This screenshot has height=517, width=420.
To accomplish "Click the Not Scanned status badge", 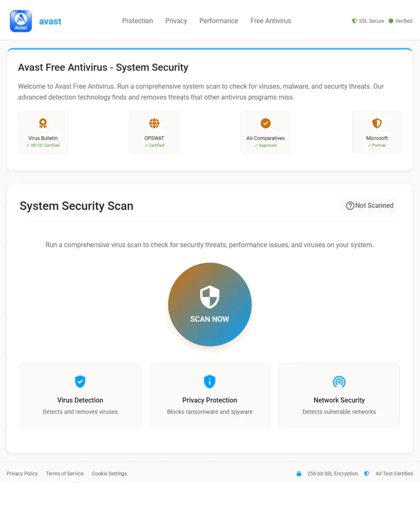I will point(369,206).
